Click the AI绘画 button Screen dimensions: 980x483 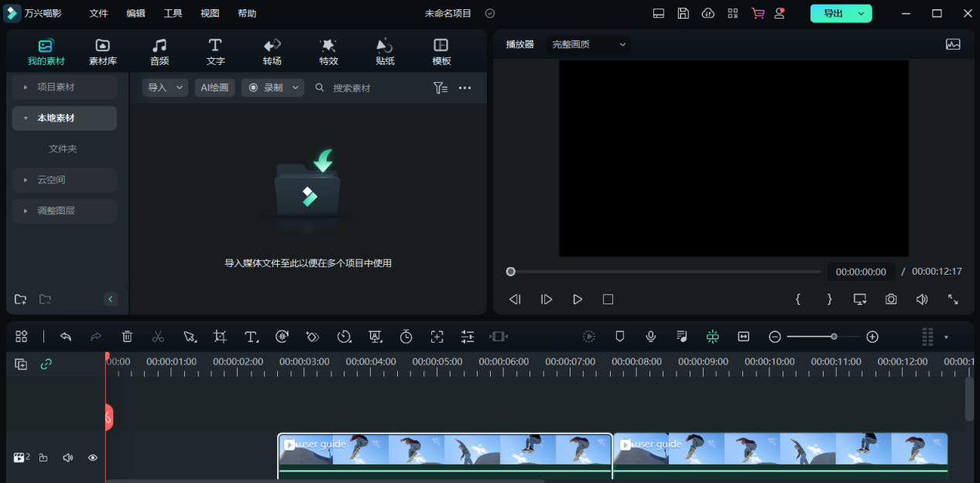(x=214, y=88)
